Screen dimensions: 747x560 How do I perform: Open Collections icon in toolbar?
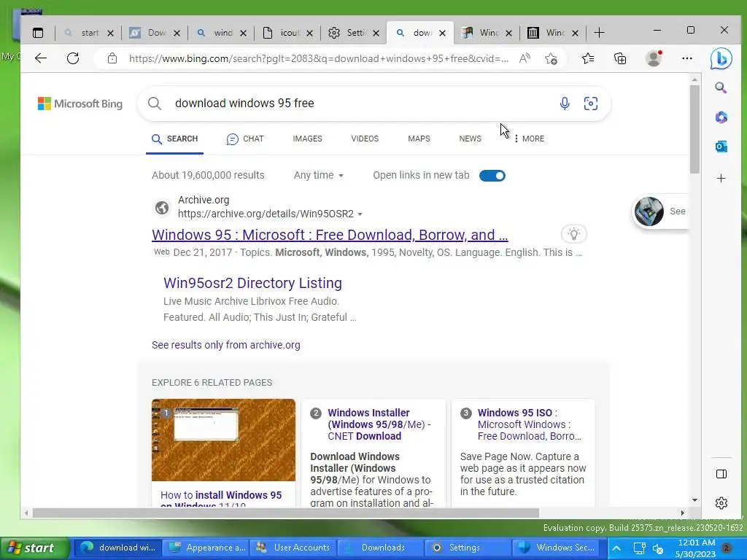coord(620,58)
